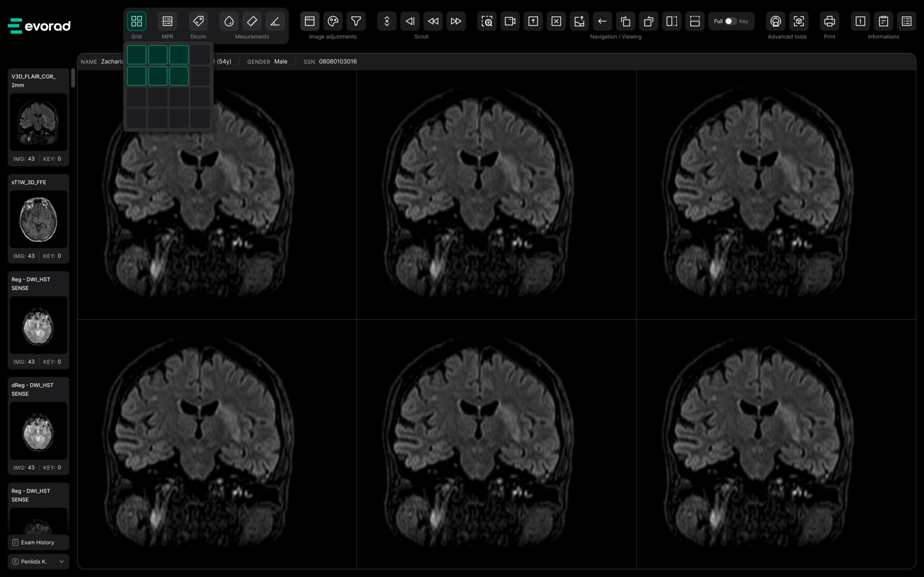Select the sT1W_3D_FFE series thumbnail
This screenshot has height=577, width=924.
(38, 219)
